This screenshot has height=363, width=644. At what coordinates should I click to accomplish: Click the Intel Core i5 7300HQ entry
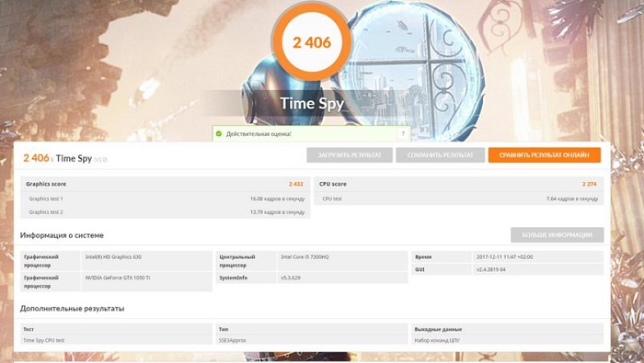[x=305, y=257]
